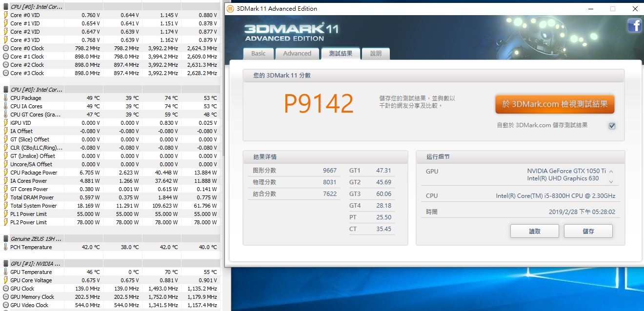Click the 儲存 save button
This screenshot has height=311, width=644.
point(588,231)
